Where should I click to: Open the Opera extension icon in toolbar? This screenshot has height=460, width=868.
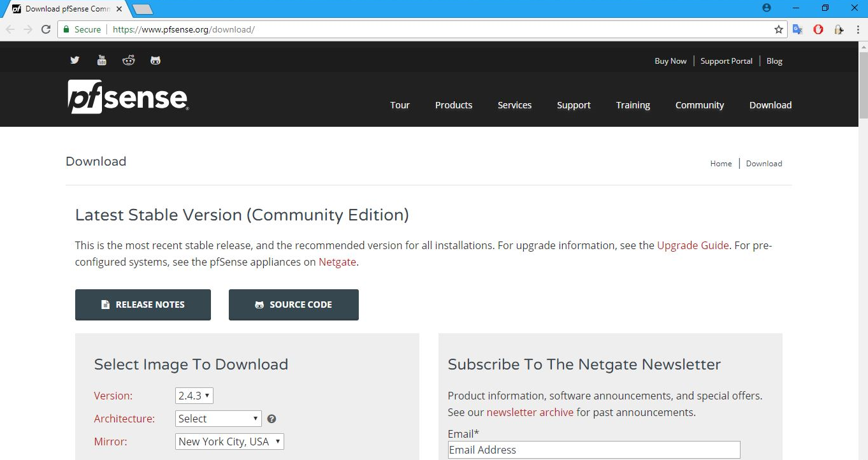coord(818,29)
